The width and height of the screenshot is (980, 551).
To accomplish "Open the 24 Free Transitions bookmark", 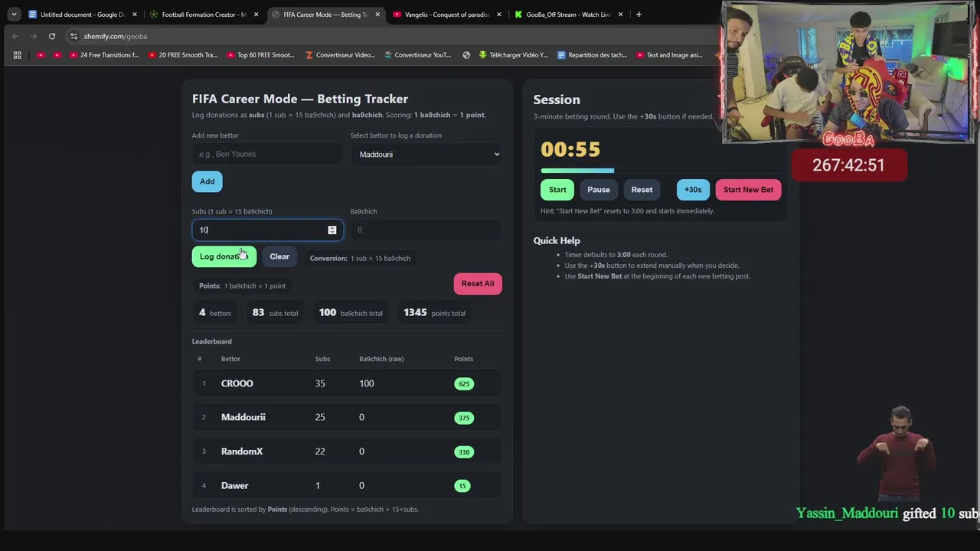I will (104, 55).
